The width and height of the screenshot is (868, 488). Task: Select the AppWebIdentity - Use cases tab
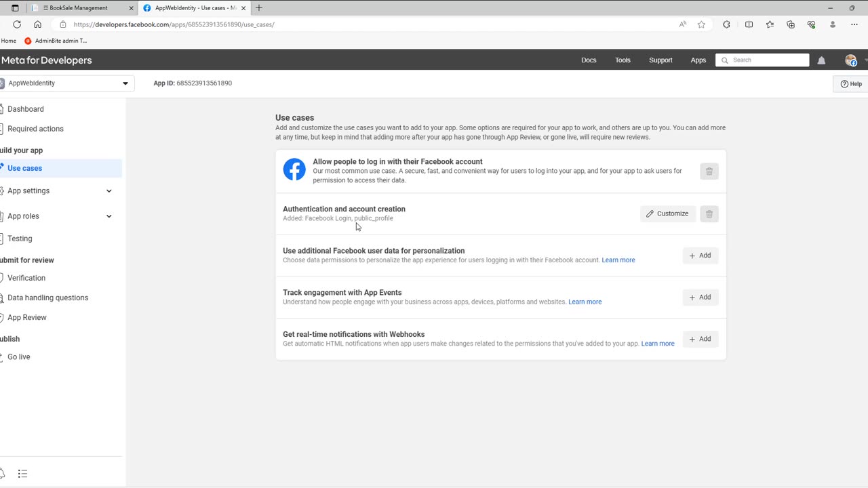(x=195, y=8)
